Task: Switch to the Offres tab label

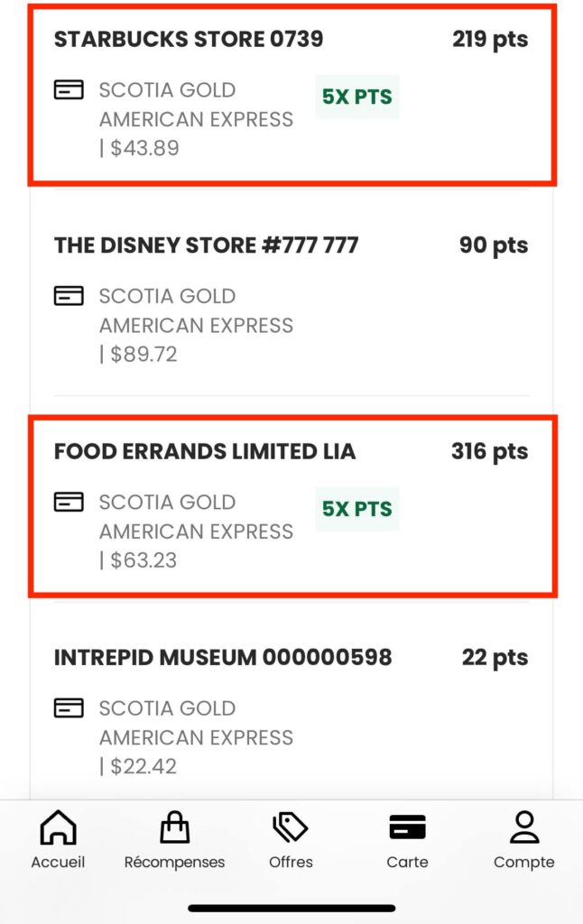Action: coord(291,862)
